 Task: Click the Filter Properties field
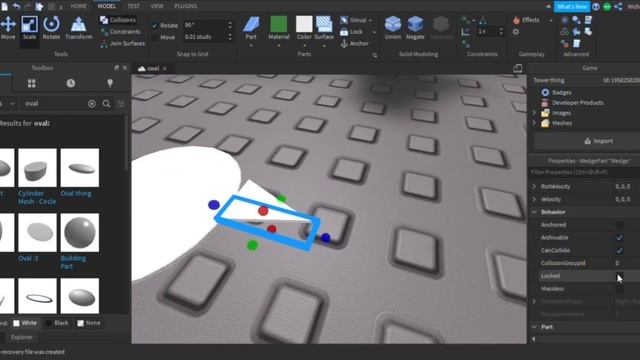tap(584, 172)
